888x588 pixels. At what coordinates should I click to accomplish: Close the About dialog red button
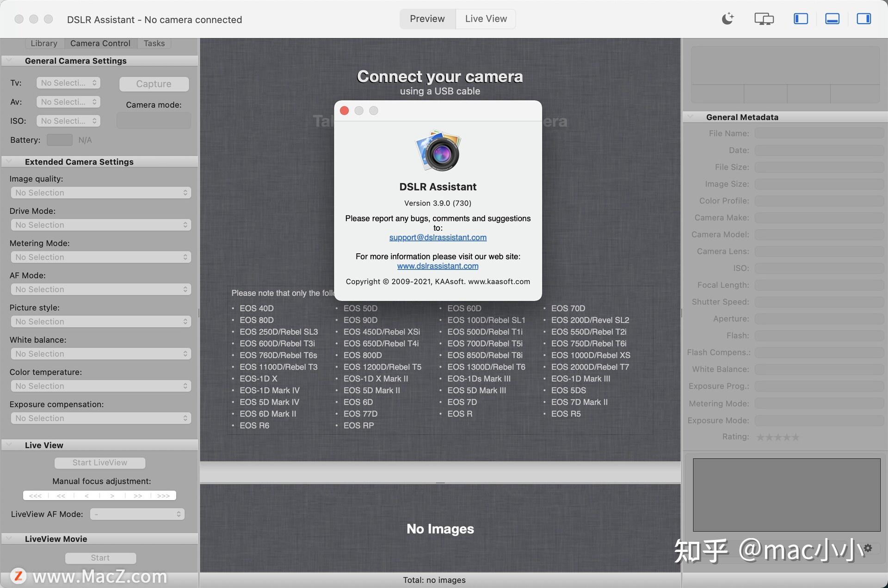[x=344, y=110]
